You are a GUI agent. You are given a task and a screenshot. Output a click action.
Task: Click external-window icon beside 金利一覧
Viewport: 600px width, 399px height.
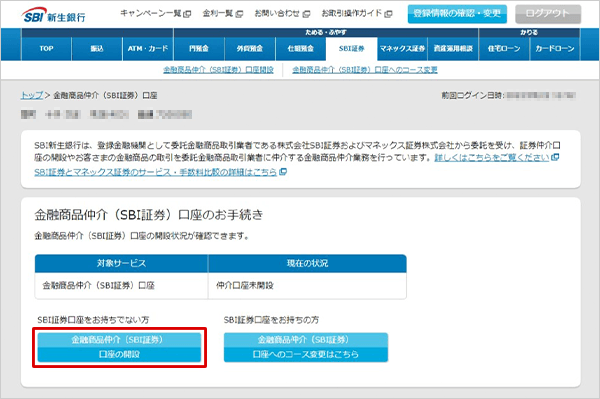(239, 14)
